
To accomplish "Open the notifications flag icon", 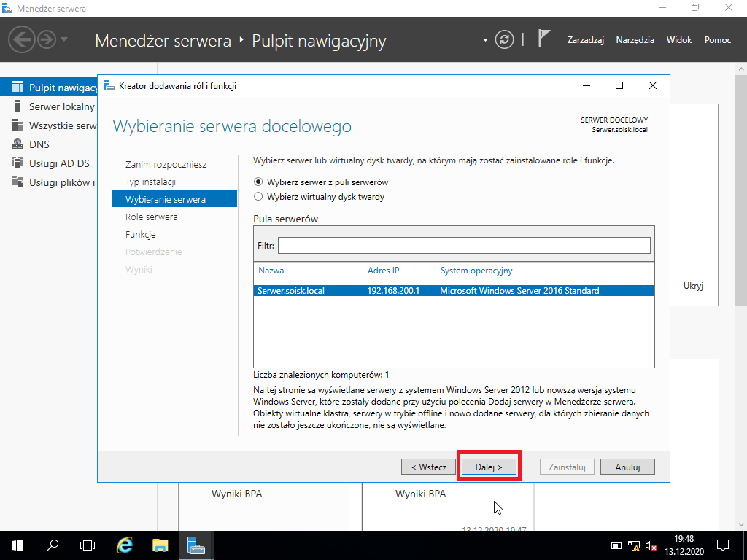I will point(543,38).
